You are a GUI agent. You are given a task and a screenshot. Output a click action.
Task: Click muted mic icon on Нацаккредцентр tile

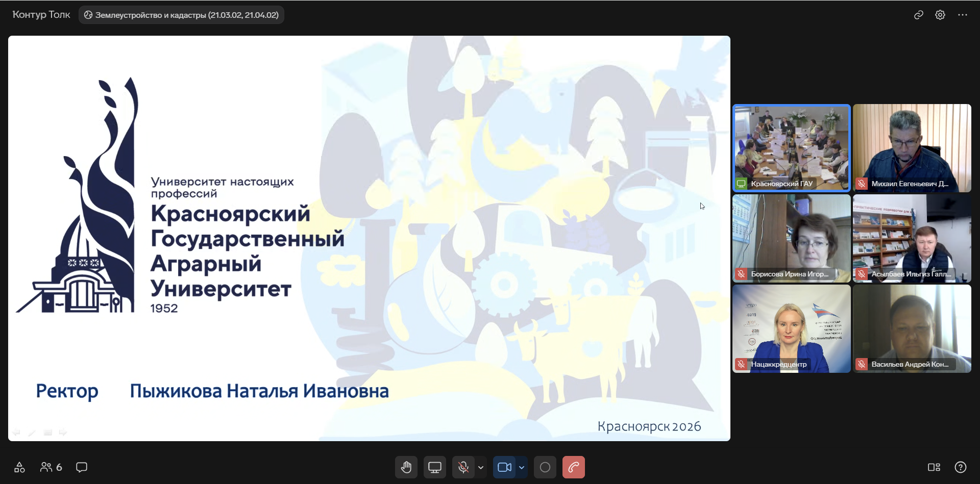[x=741, y=364]
